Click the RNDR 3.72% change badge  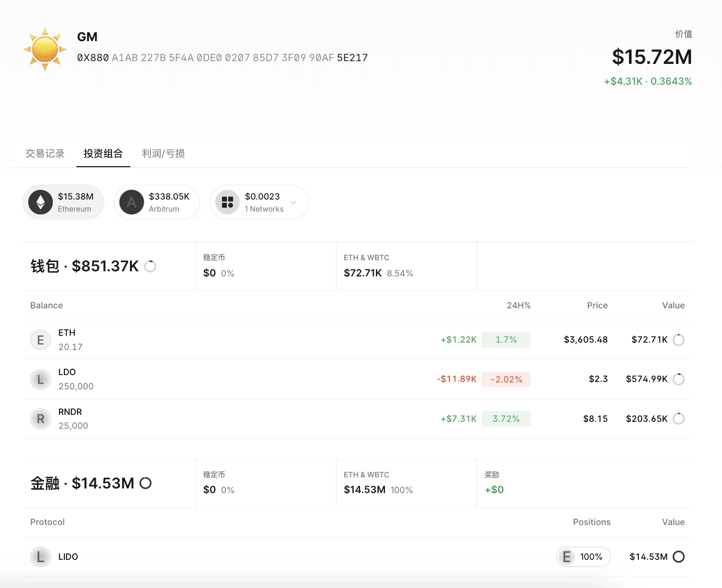(506, 419)
